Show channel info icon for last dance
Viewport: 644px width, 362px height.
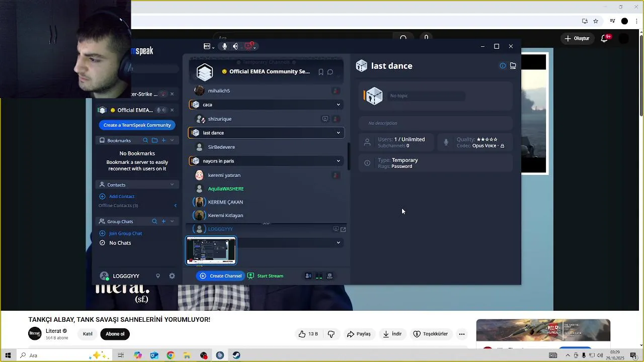[503, 66]
